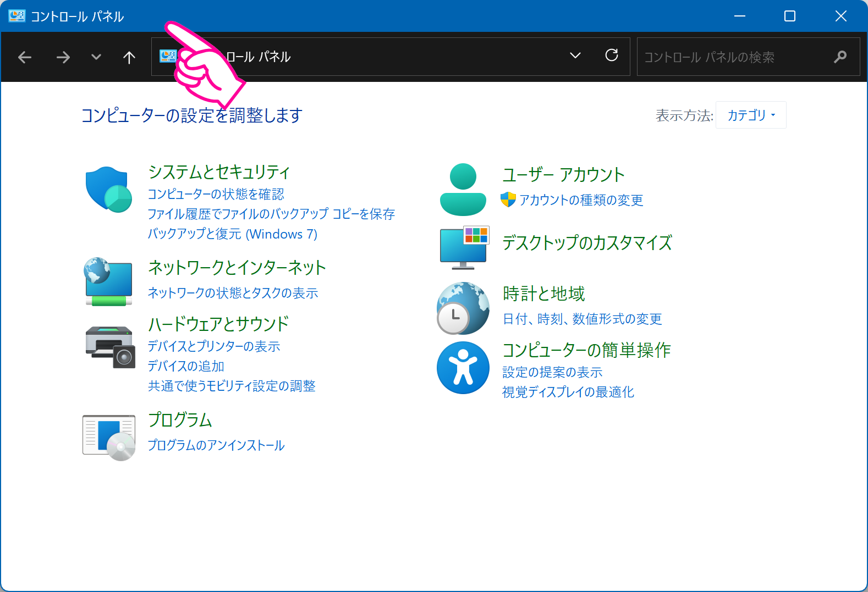Click アカウントの種類の変更 link
This screenshot has width=868, height=592.
click(x=581, y=200)
